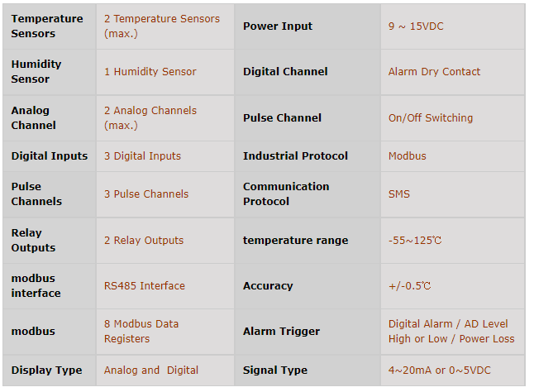Click the '-55~125℃' temperature range value
The width and height of the screenshot is (534, 392).
tap(415, 241)
